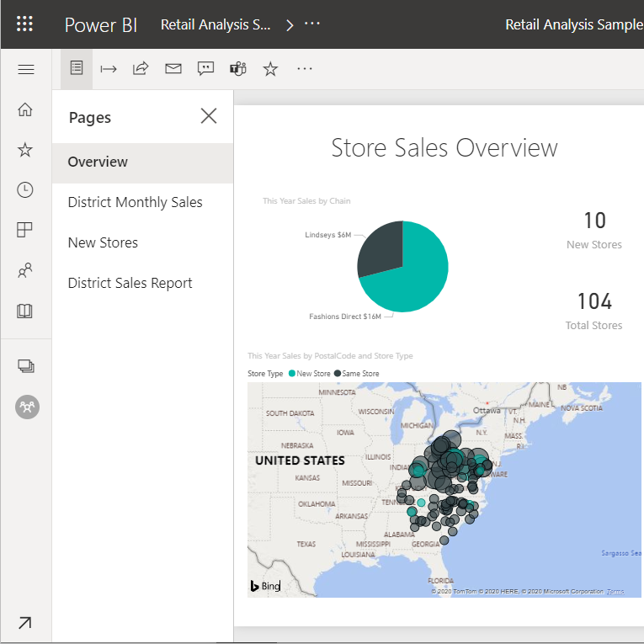Click the Share report icon
Screen dimensions: 644x644
pyautogui.click(x=141, y=68)
